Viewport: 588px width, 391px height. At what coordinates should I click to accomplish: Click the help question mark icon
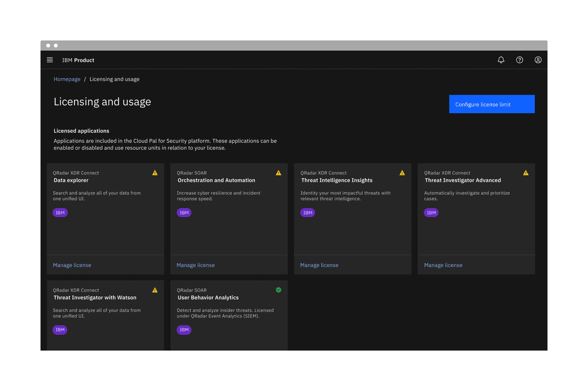pyautogui.click(x=519, y=60)
